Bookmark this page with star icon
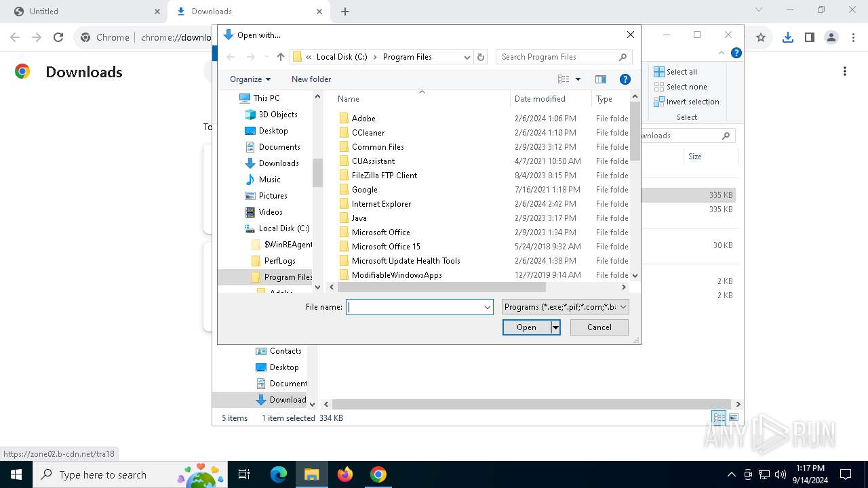This screenshot has width=868, height=488. [x=761, y=37]
